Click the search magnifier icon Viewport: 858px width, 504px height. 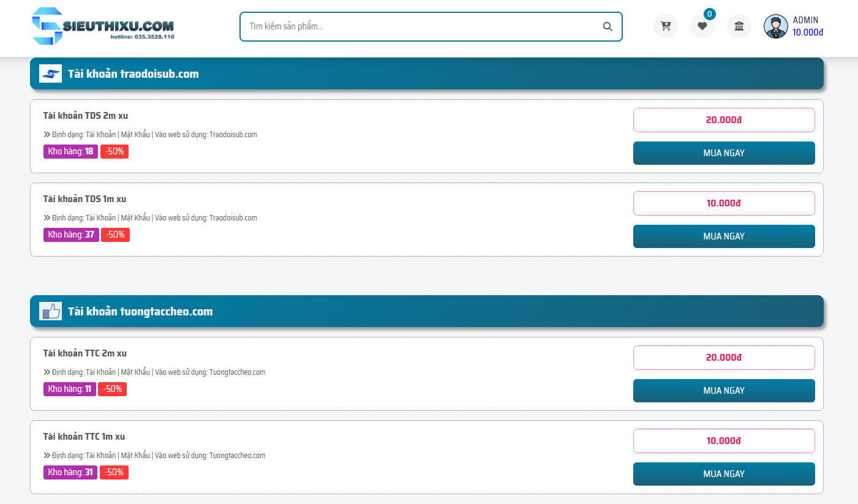(608, 26)
